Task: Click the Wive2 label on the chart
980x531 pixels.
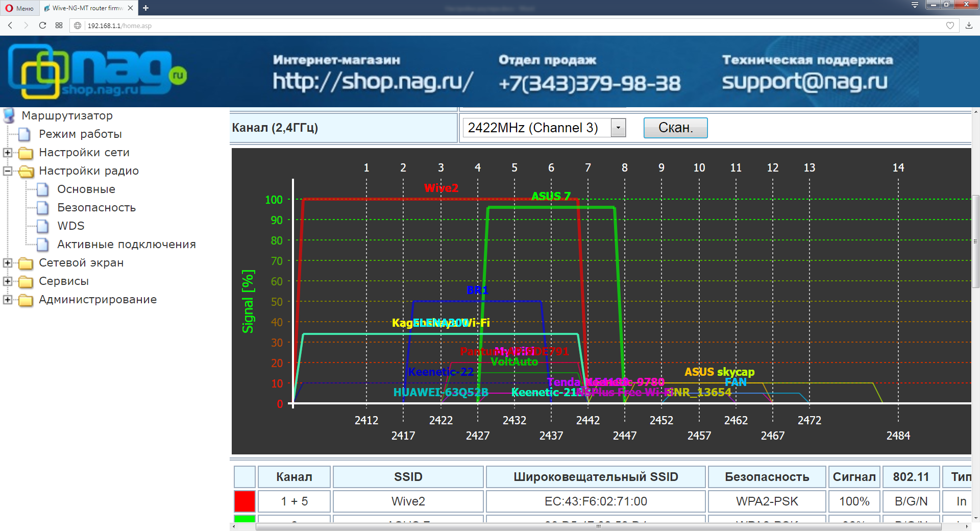Action: coord(441,188)
